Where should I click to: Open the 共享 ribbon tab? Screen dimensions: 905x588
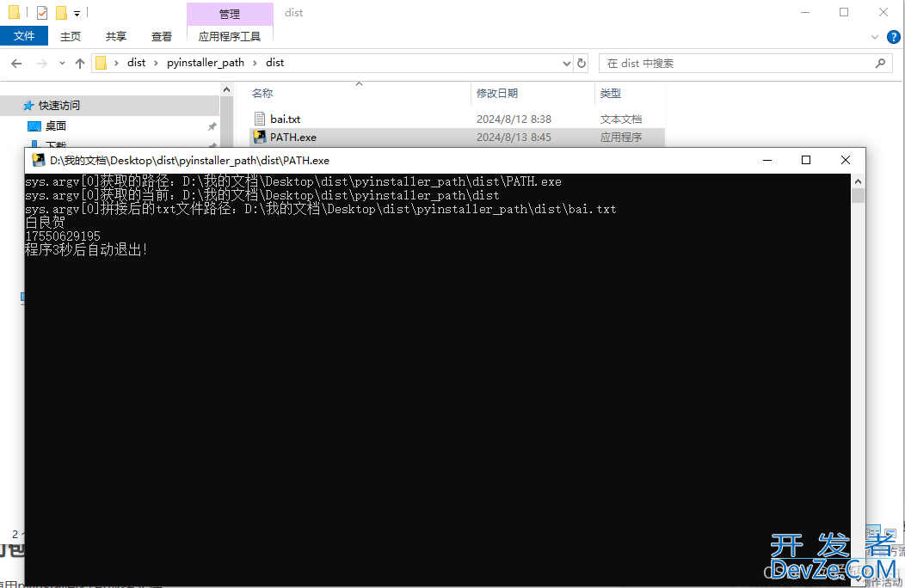click(116, 36)
